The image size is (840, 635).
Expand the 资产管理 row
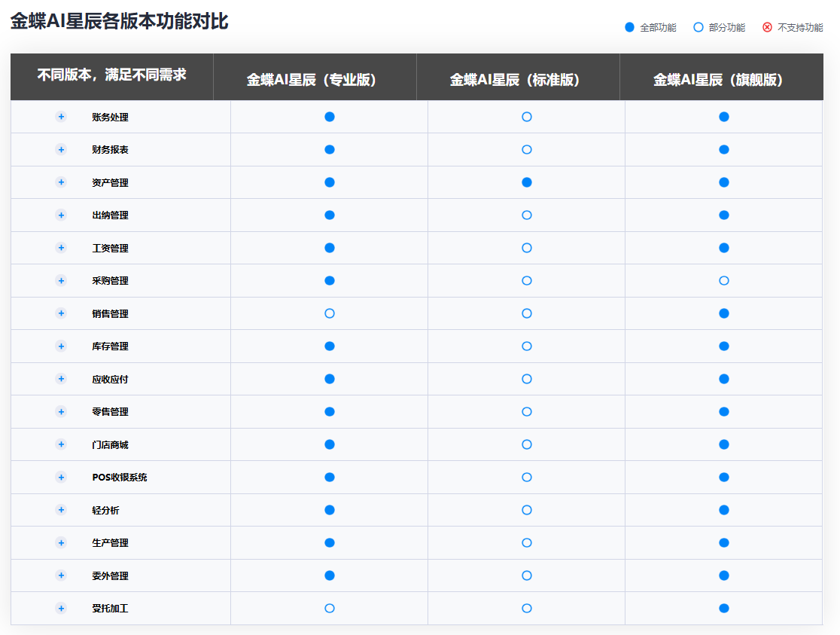pyautogui.click(x=61, y=182)
